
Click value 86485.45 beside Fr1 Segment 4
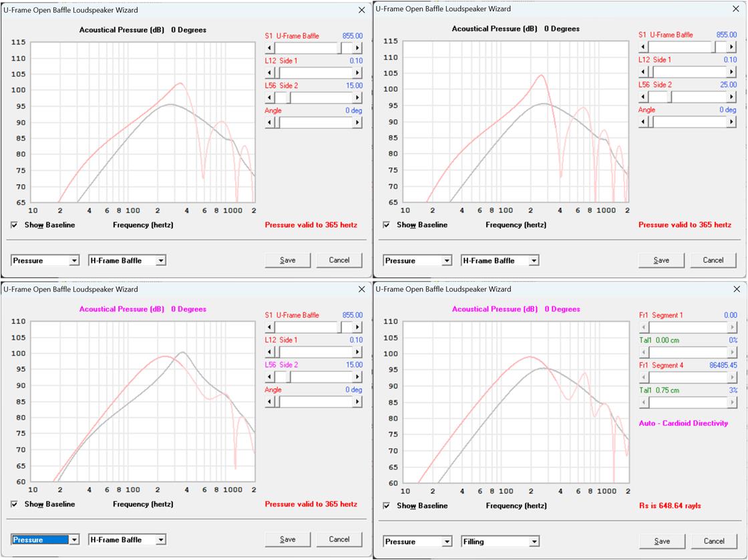click(723, 365)
